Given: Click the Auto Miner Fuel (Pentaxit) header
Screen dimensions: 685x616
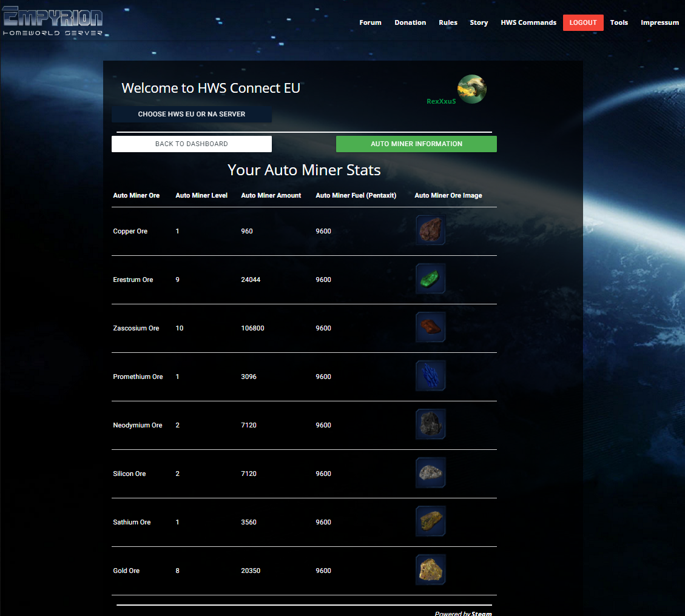Looking at the screenshot, I should pyautogui.click(x=356, y=196).
